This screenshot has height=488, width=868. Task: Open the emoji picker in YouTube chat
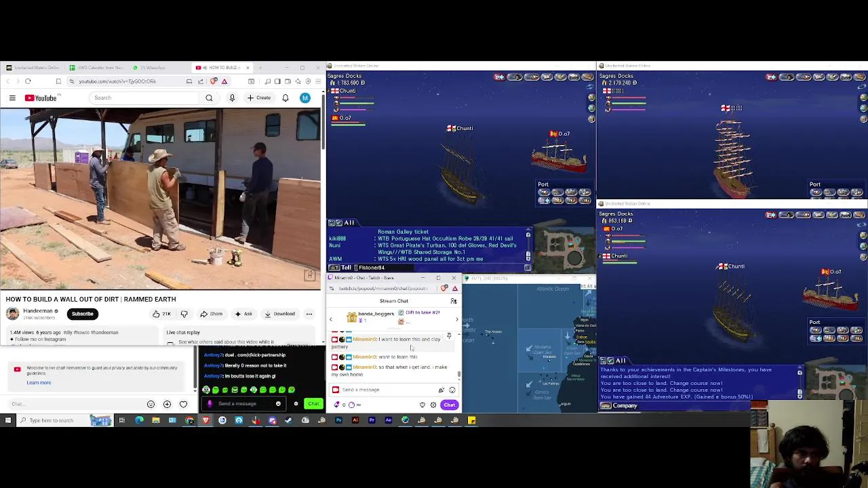(x=151, y=404)
